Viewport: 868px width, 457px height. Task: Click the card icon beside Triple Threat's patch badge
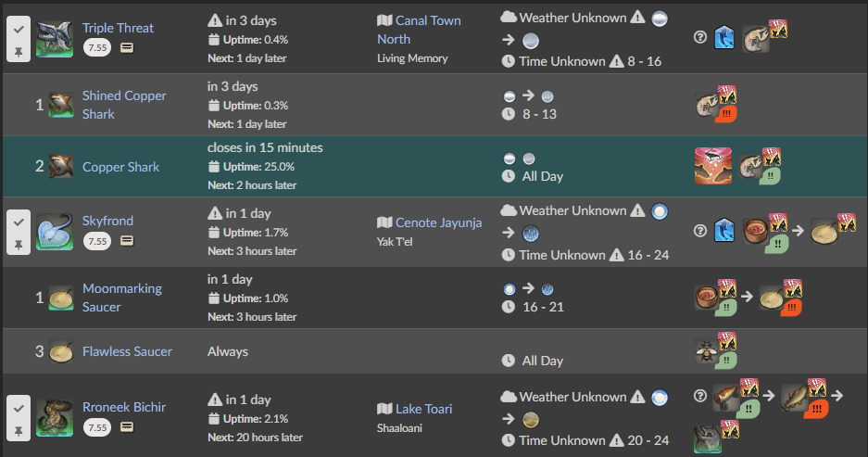coord(127,48)
